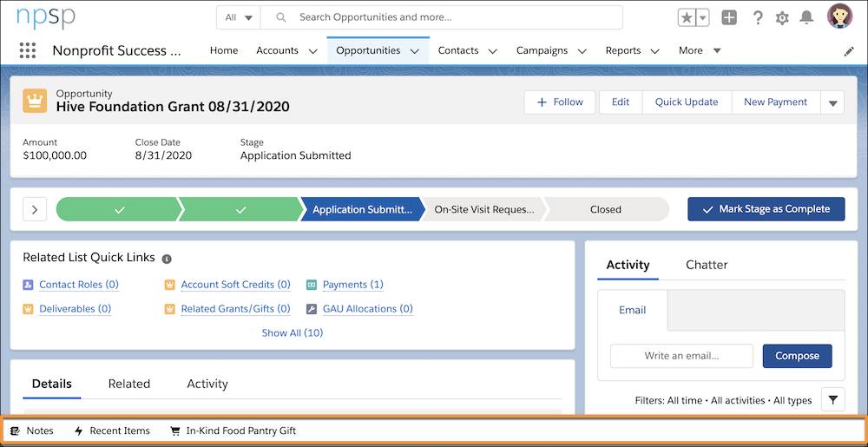Click the Search Opportunities input field
The image size is (868, 447).
coord(442,17)
